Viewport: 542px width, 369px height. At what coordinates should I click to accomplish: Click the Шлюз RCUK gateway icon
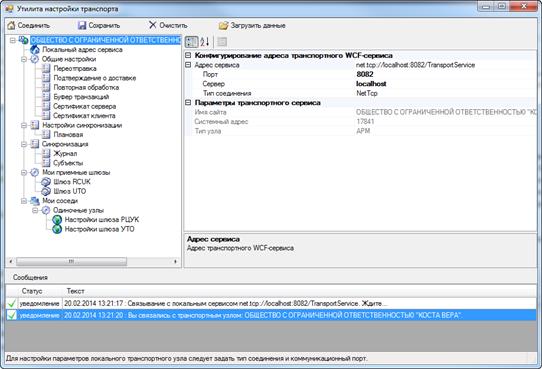point(46,182)
